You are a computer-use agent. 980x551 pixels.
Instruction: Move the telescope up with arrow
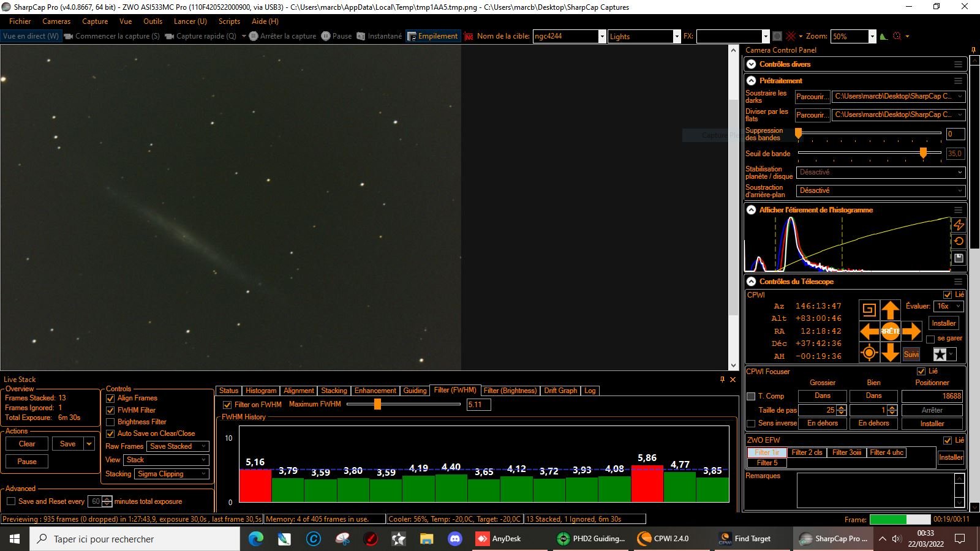[x=890, y=310]
